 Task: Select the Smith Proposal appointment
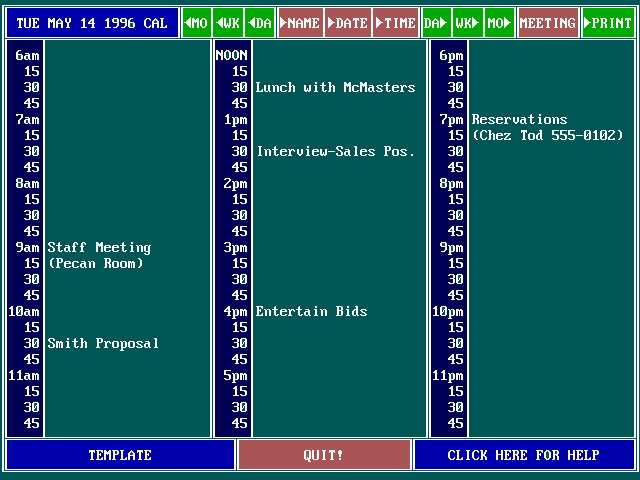103,344
